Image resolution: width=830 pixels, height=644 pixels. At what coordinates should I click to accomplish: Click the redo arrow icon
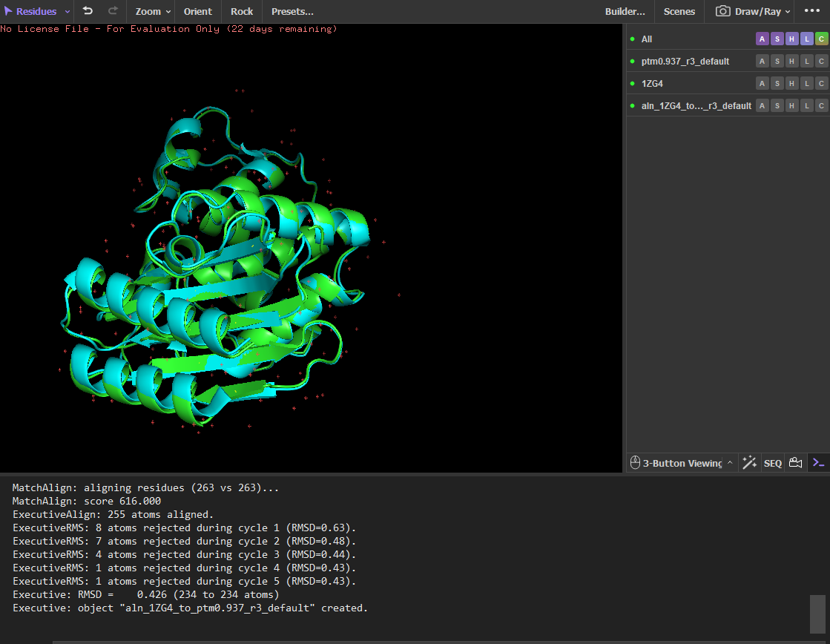click(113, 11)
